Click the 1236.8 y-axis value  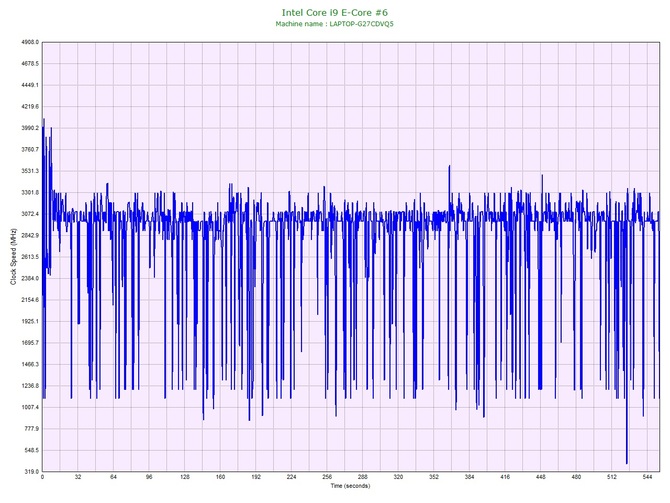click(30, 386)
